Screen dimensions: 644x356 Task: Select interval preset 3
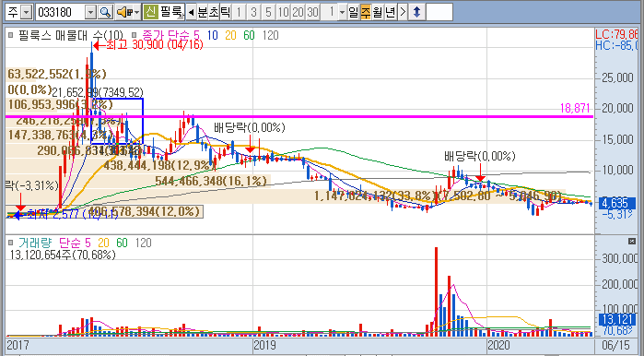253,12
